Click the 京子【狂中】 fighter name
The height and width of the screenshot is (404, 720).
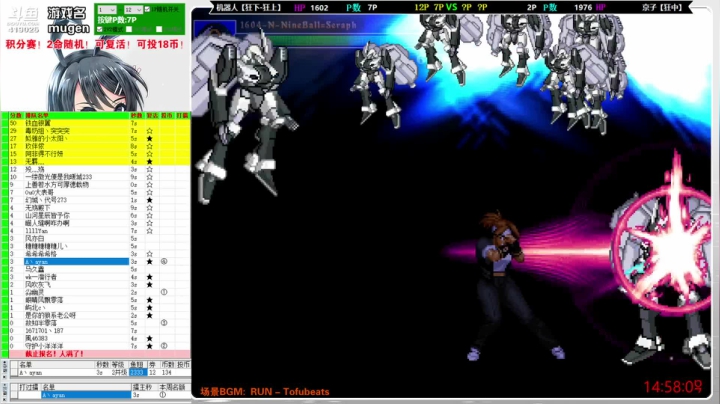(x=662, y=8)
